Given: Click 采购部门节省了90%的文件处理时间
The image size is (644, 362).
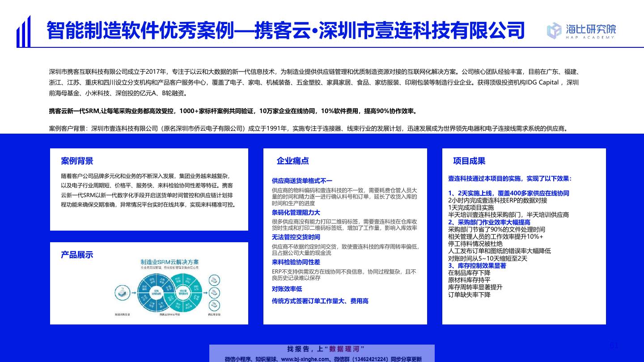Looking at the screenshot, I should (496, 229).
